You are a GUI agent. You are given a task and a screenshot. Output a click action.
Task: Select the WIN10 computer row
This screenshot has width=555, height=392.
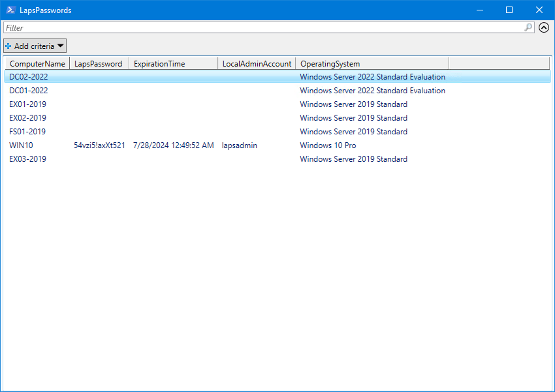tap(21, 145)
